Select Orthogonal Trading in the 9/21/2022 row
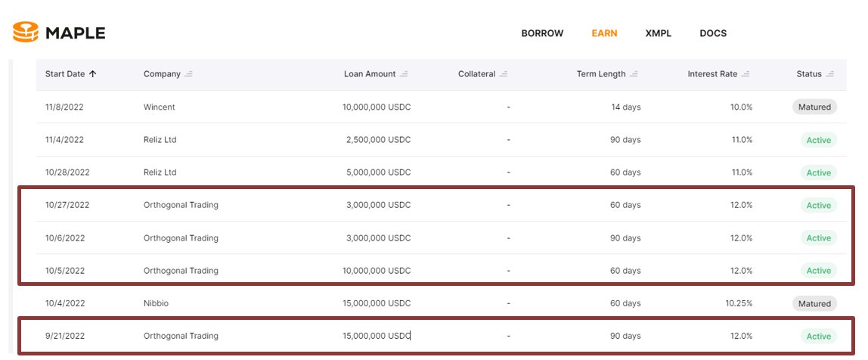The image size is (868, 360). click(x=181, y=337)
